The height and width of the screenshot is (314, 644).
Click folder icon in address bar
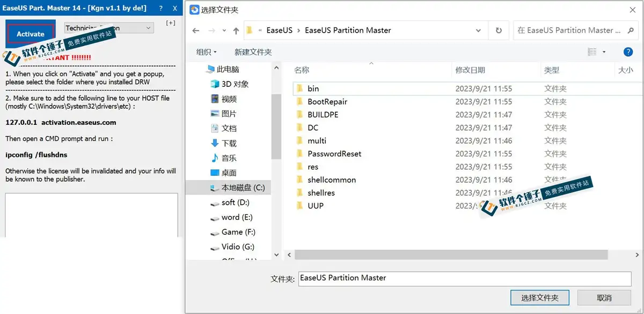point(250,31)
